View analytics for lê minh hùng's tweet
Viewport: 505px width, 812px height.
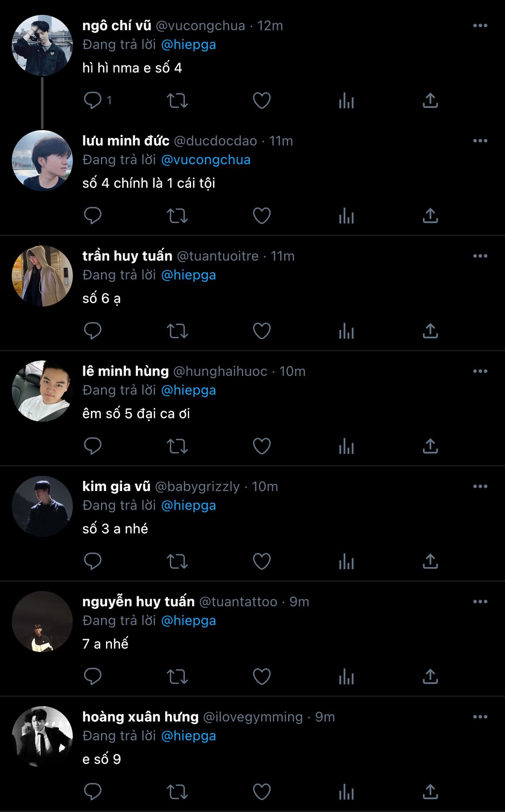pos(346,446)
